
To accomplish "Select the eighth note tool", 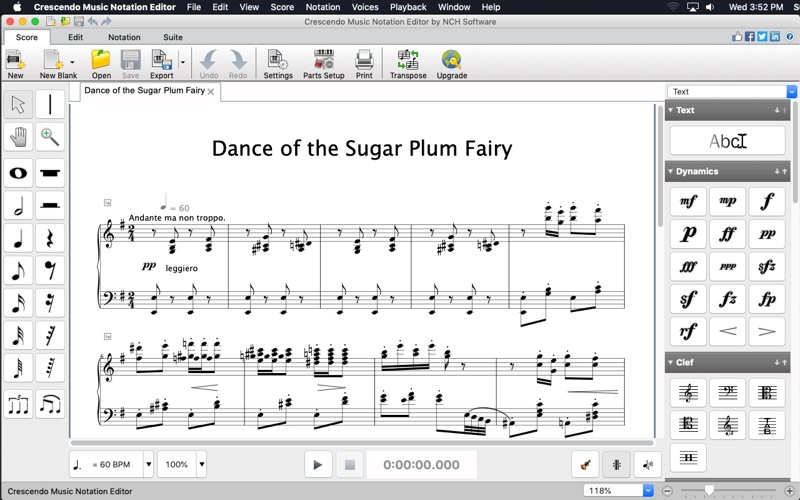I will click(18, 270).
